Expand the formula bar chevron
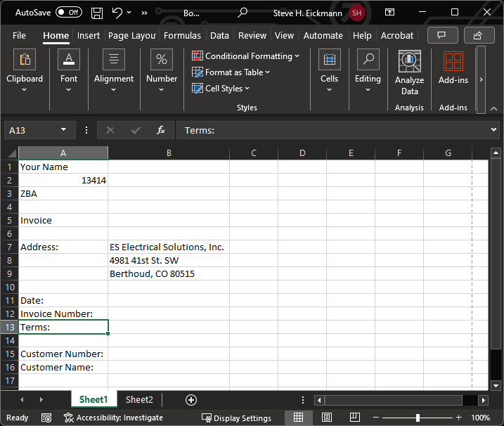Viewport: 504px width, 426px height. [x=493, y=130]
